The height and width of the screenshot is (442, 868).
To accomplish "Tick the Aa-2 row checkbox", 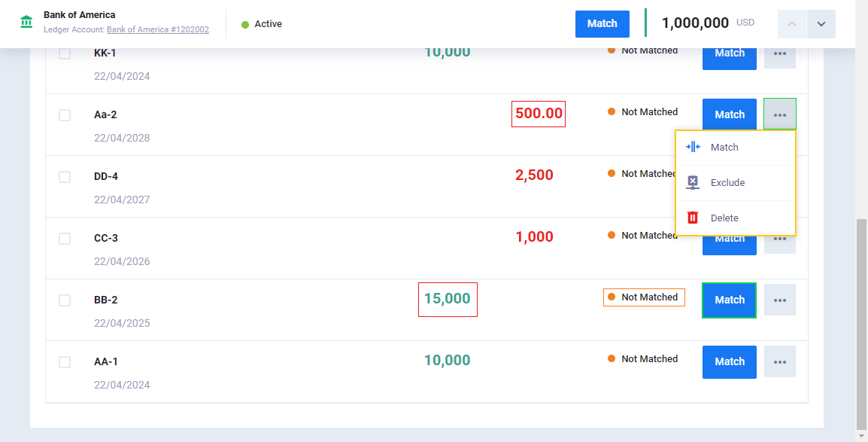I will [65, 115].
